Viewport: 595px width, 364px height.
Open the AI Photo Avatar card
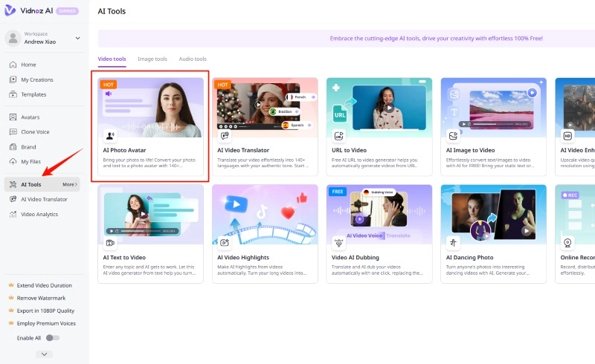click(150, 126)
